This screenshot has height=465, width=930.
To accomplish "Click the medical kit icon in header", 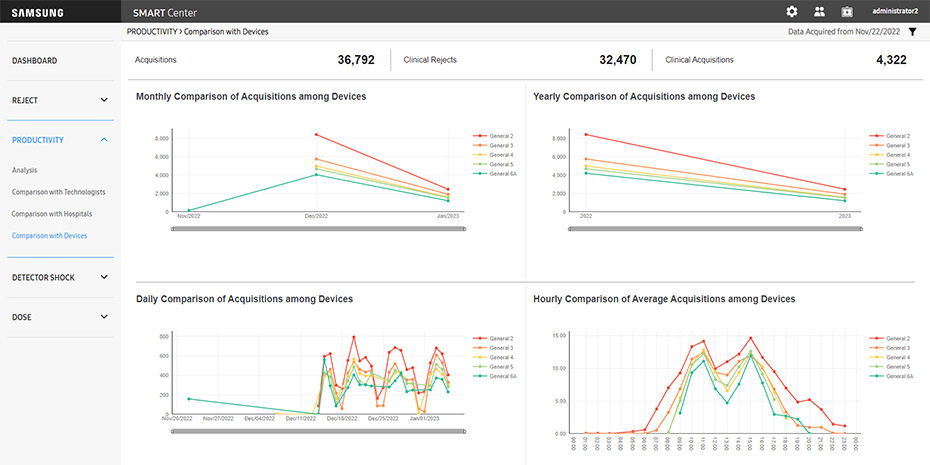I will pos(847,11).
